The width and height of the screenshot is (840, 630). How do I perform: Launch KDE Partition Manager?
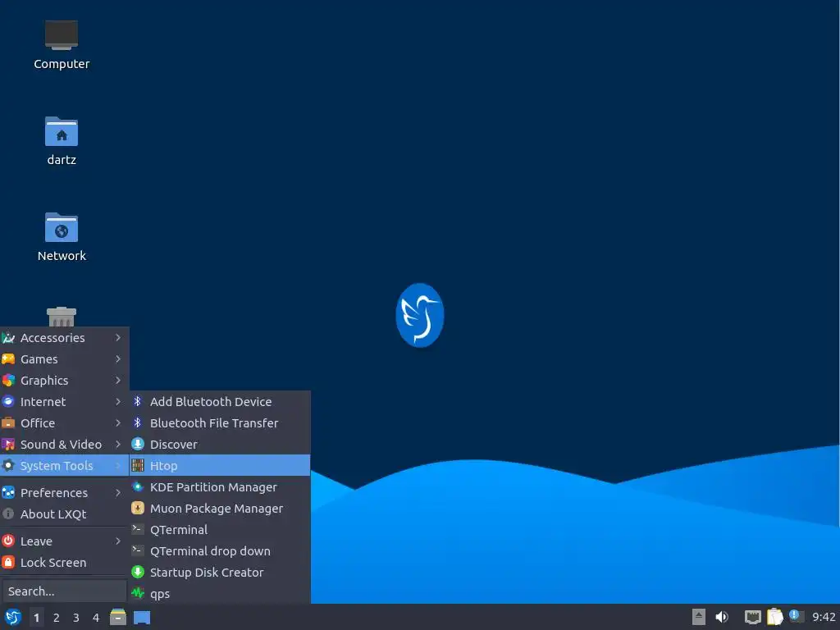tap(220, 487)
